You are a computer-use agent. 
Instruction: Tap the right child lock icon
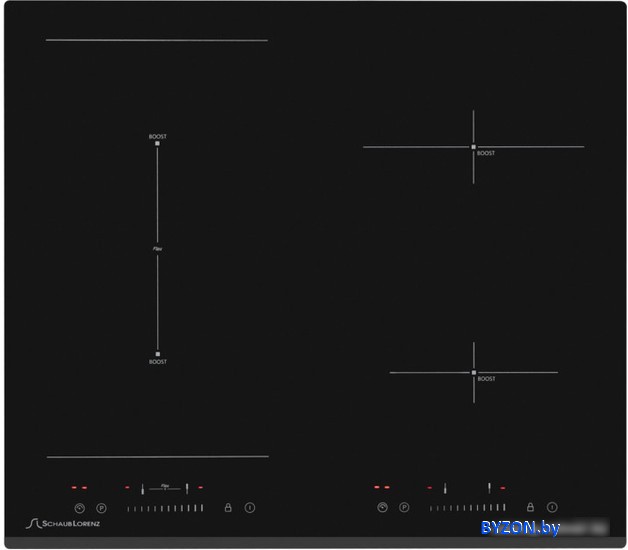[x=530, y=507]
